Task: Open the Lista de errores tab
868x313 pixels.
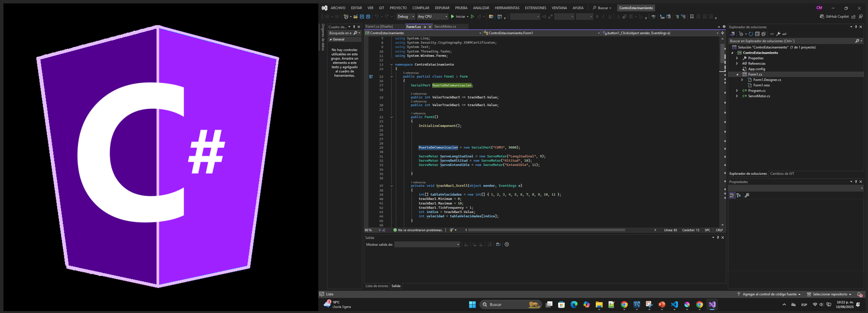Action: (377, 286)
